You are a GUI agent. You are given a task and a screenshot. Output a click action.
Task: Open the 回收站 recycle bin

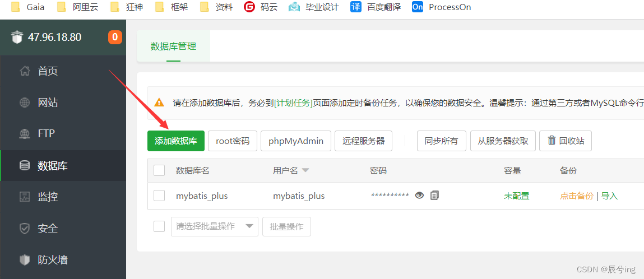pos(566,141)
